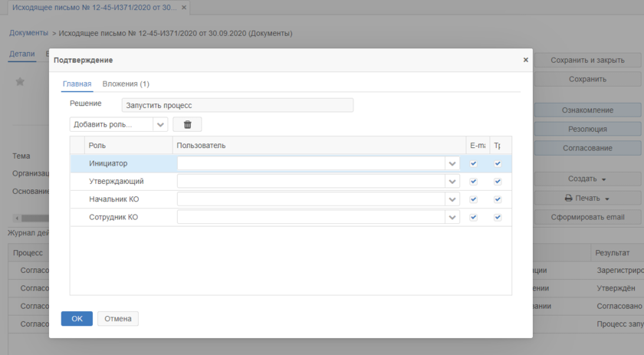Expand user dropdown for Утверждающий

(452, 182)
